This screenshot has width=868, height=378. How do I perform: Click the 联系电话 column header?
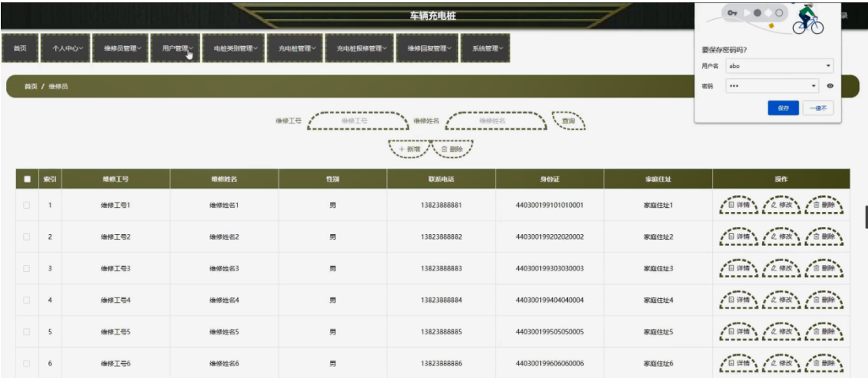point(442,179)
